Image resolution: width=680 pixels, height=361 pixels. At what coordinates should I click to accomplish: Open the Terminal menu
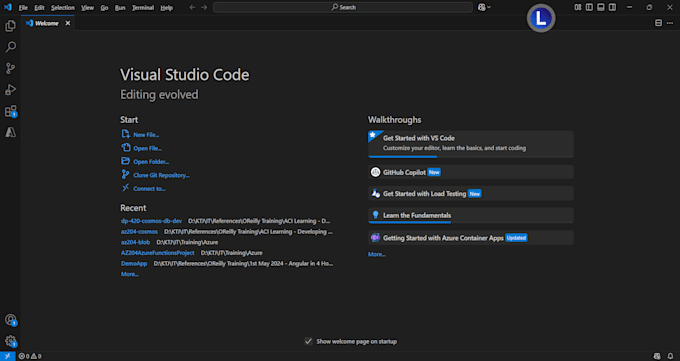point(143,8)
